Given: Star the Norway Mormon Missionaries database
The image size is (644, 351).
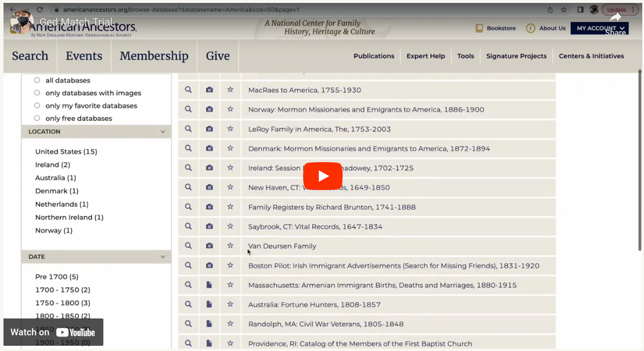Looking at the screenshot, I should pyautogui.click(x=231, y=109).
